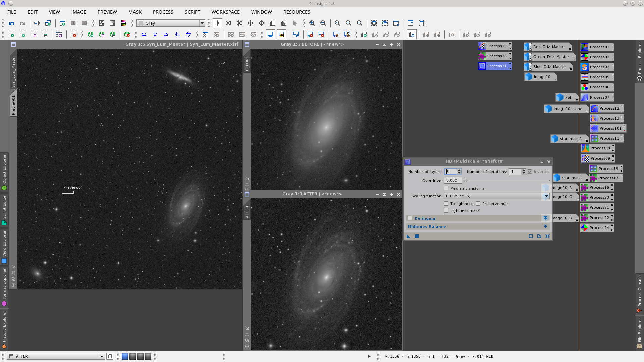Activate the 24-bit screen LUT icon
Screen dimensions: 644x362
tap(282, 34)
